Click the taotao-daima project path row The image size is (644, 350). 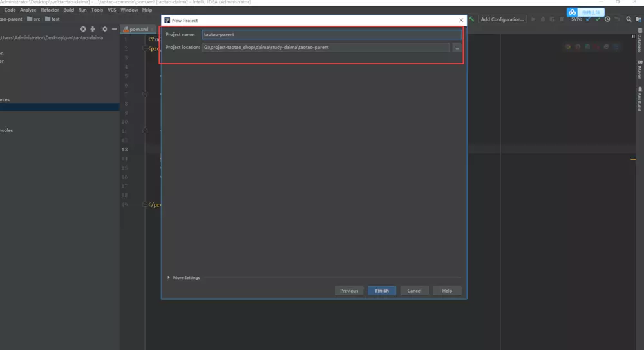(52, 38)
